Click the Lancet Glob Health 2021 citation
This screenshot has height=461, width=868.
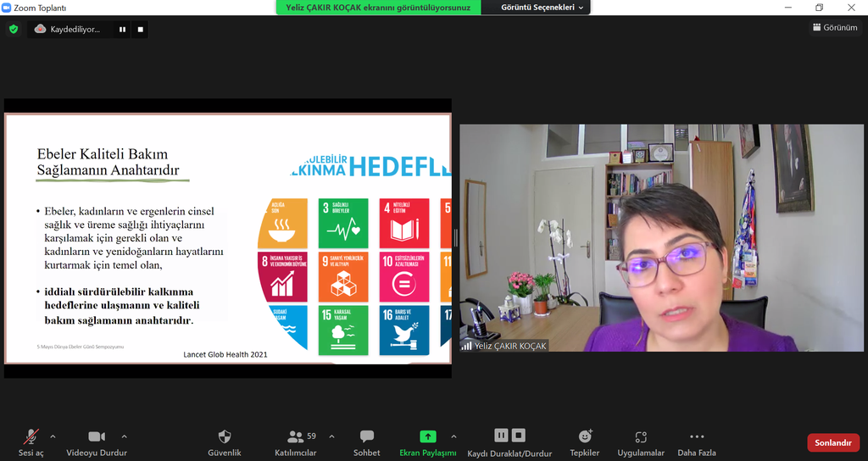point(225,354)
